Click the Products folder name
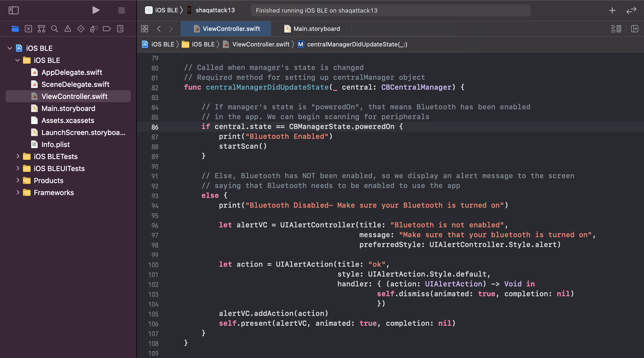The width and height of the screenshot is (644, 358). tap(49, 181)
